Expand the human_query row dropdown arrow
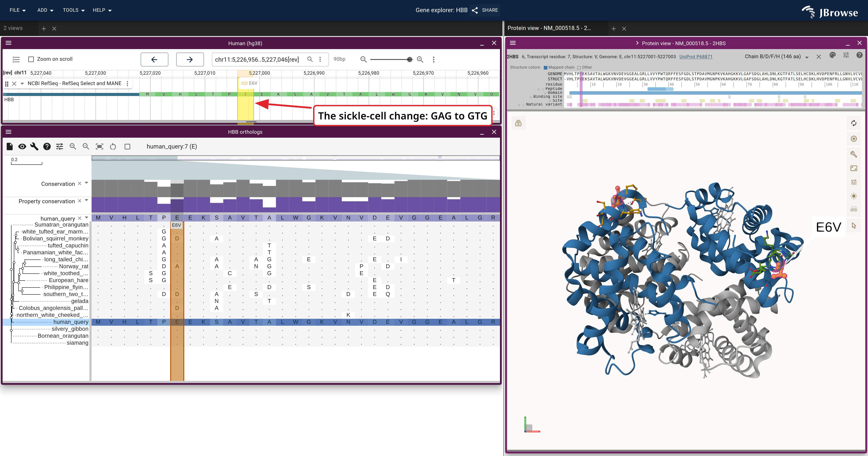The width and height of the screenshot is (868, 456). (x=87, y=218)
